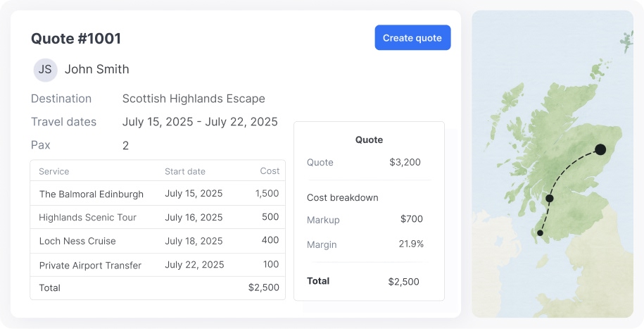Click the Travel dates field label

pos(63,122)
